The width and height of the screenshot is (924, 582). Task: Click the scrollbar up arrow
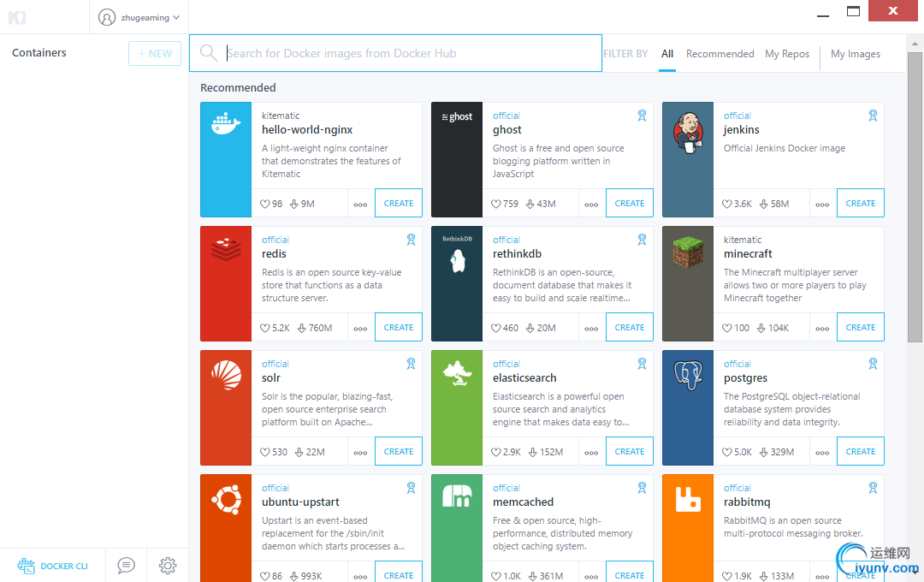915,44
